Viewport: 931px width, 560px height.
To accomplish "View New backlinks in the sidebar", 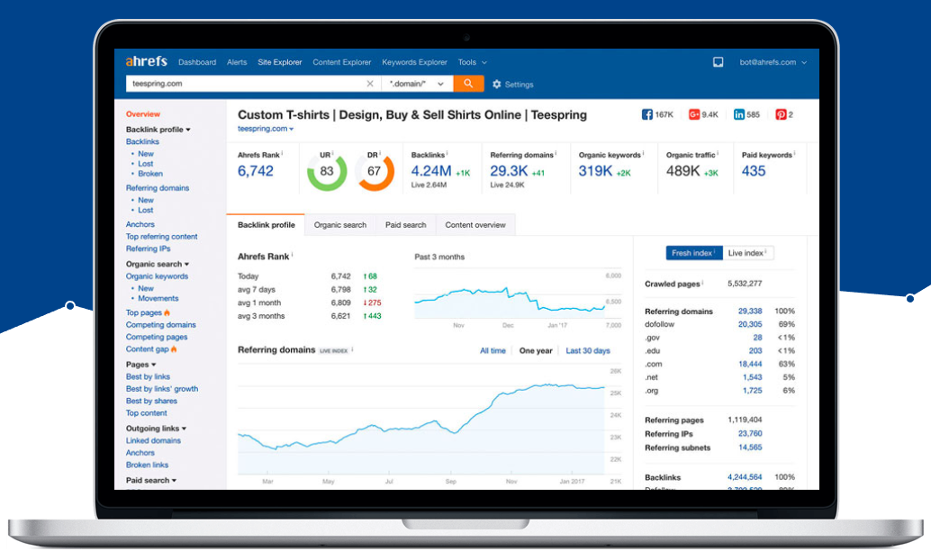I will point(147,153).
